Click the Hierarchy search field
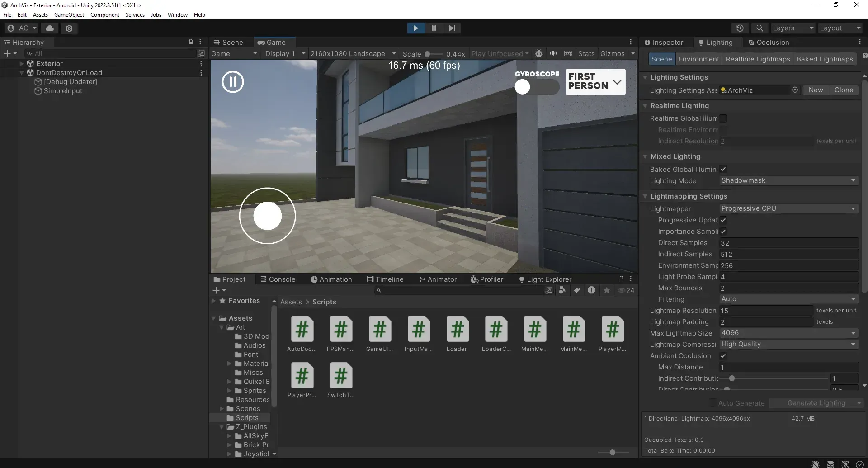This screenshot has height=468, width=868. (111, 53)
